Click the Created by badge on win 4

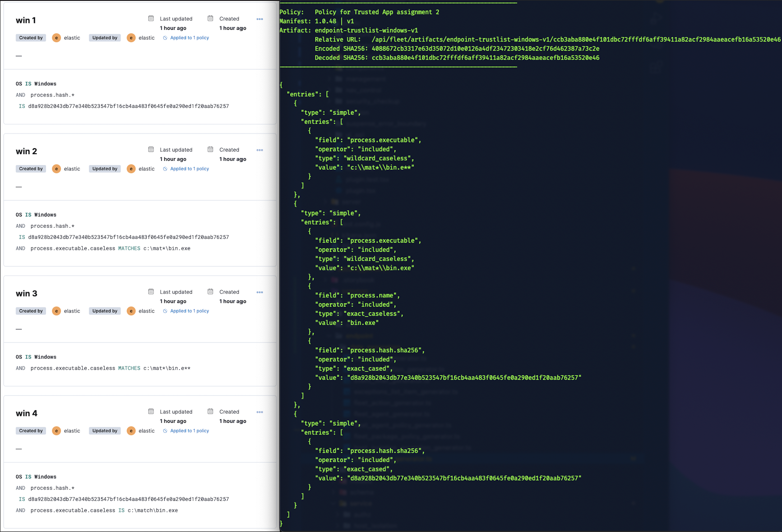click(x=31, y=431)
